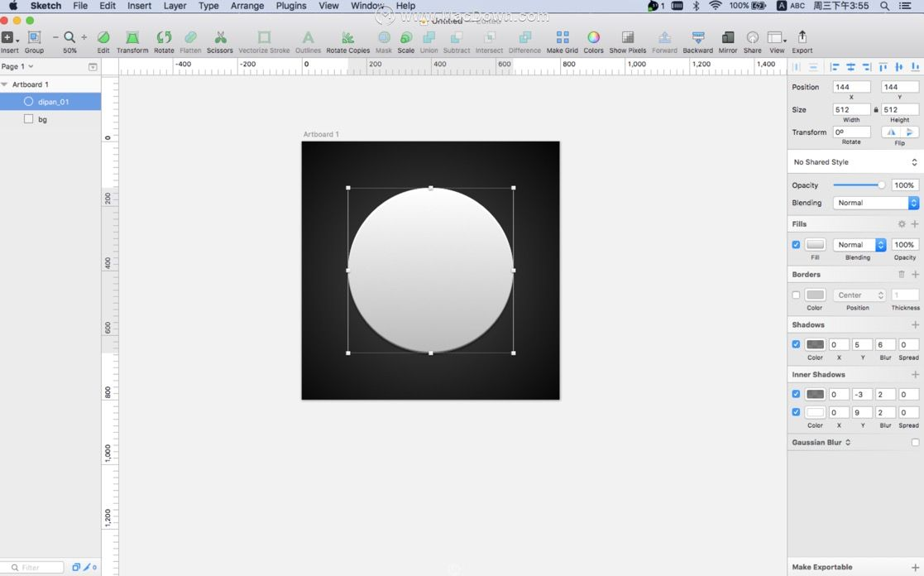
Task: Open Fills gear settings
Action: [902, 224]
